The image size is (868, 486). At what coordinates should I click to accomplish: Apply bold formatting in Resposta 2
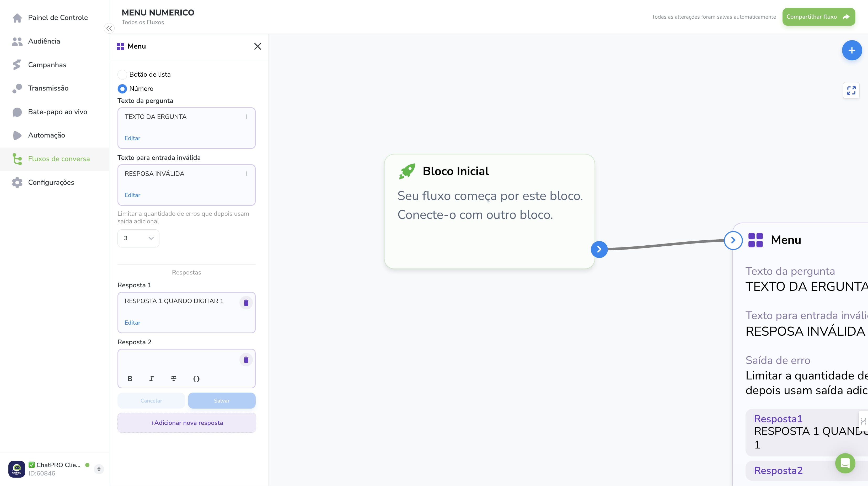click(x=130, y=379)
